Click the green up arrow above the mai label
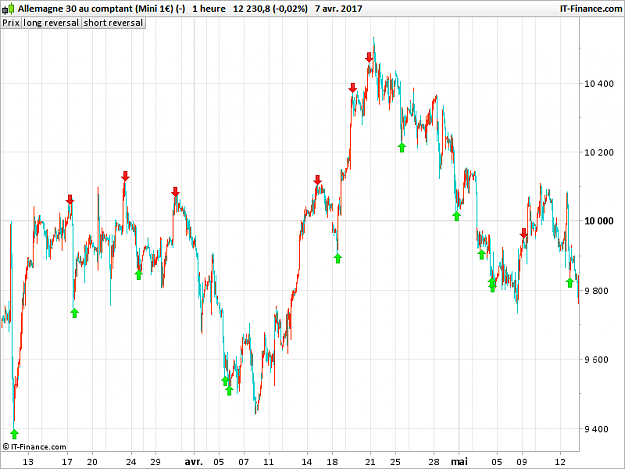 457,216
